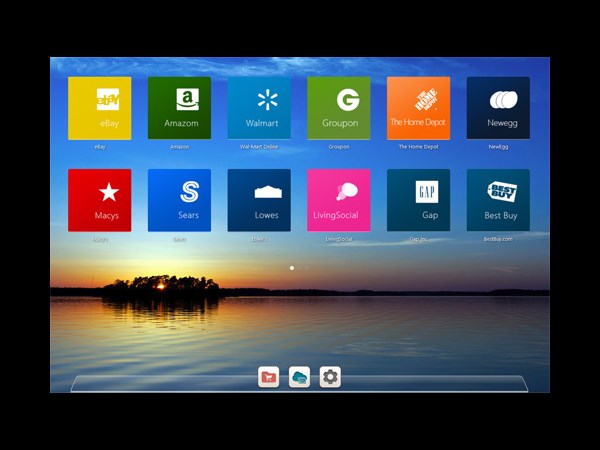This screenshot has height=450, width=600.
Task: Select the Best Buy tile
Action: pyautogui.click(x=498, y=200)
